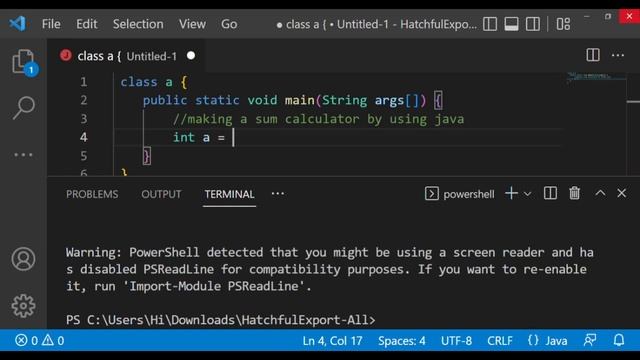Click the line 1 number in gutter

84,82
